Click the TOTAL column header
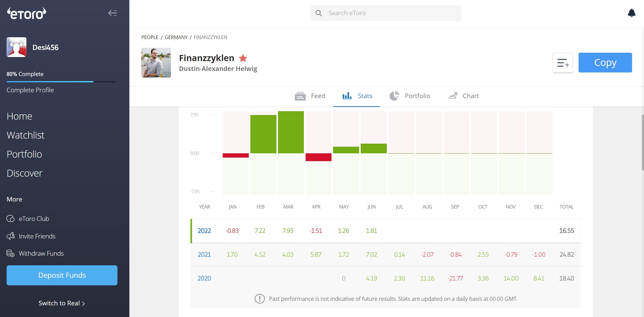Screen dimensions: 644x317 pos(566,207)
